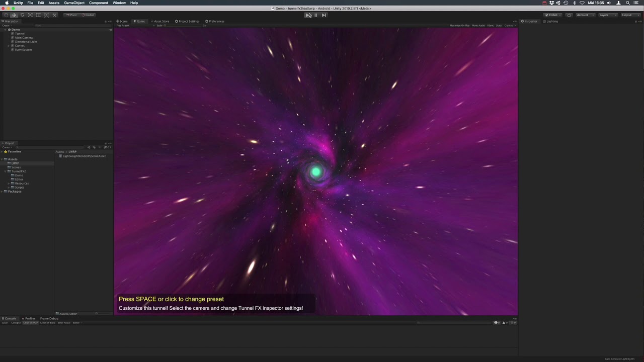The width and height of the screenshot is (644, 362).
Task: Switch to the Scene tab
Action: pos(122,21)
